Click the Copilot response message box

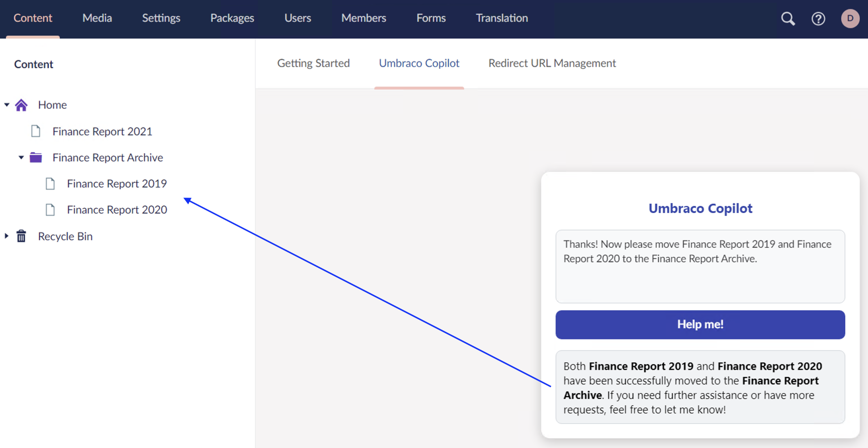(700, 387)
